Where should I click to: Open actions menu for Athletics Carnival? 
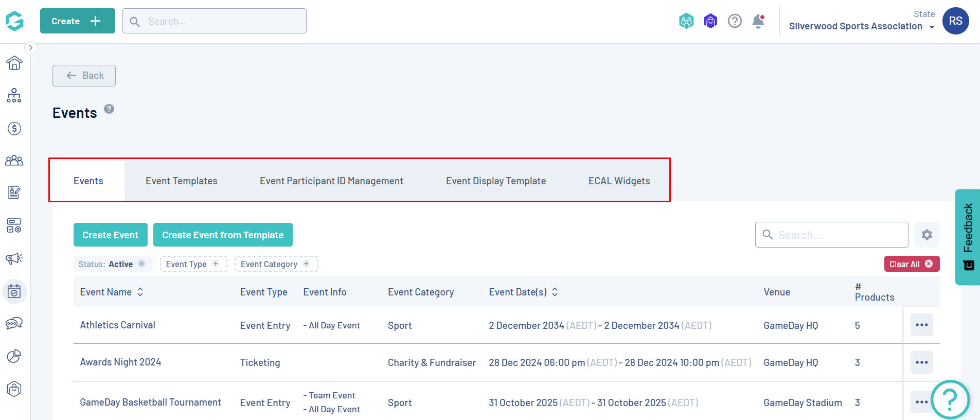point(922,325)
